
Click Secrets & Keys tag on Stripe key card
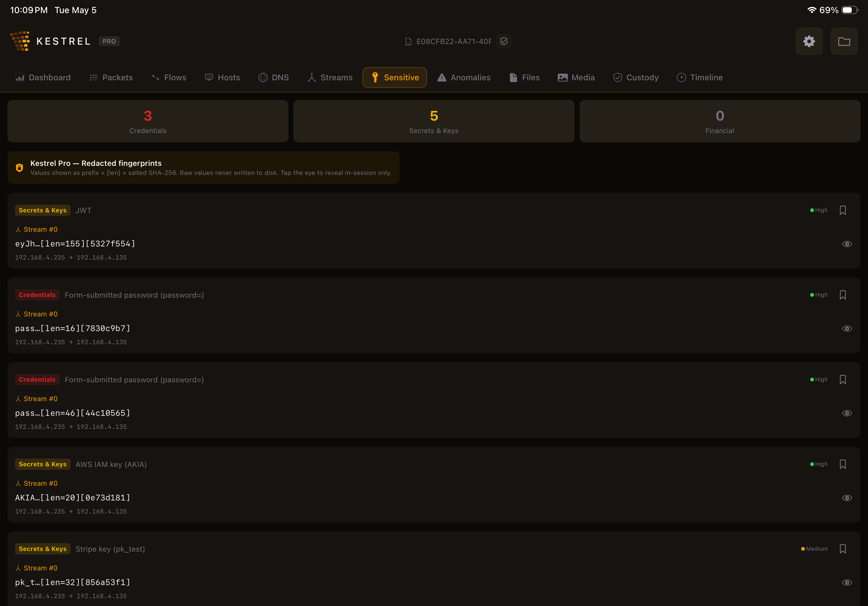(x=43, y=549)
